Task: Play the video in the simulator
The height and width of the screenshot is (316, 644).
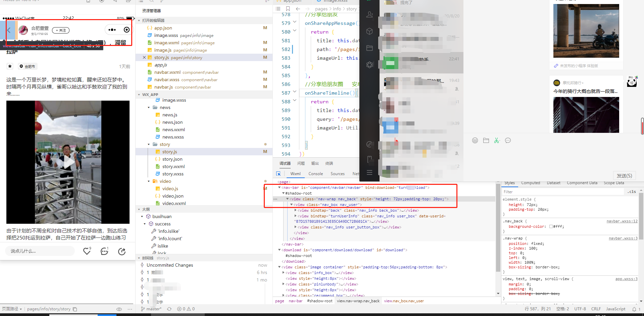Action: pyautogui.click(x=68, y=162)
